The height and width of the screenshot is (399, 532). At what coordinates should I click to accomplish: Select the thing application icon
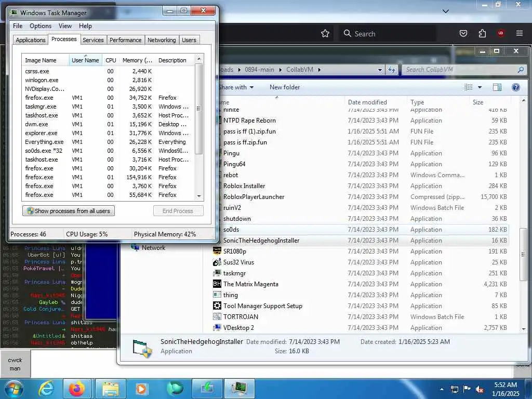(217, 295)
